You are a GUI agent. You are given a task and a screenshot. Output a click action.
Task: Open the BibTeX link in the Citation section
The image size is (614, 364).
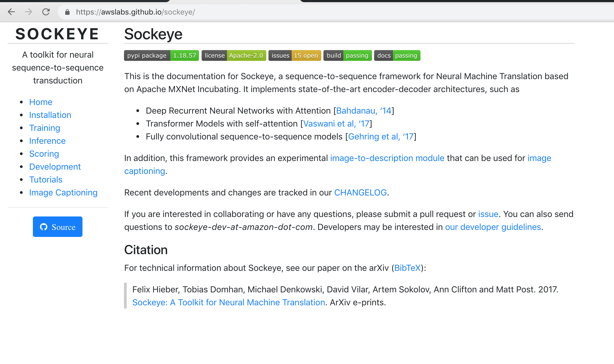coord(407,268)
